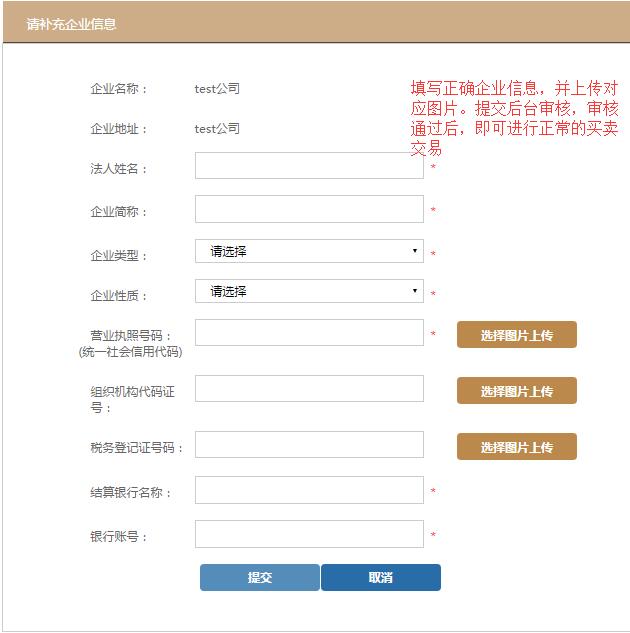Click the 税务登记证号码 input box
The width and height of the screenshot is (630, 633).
(309, 445)
